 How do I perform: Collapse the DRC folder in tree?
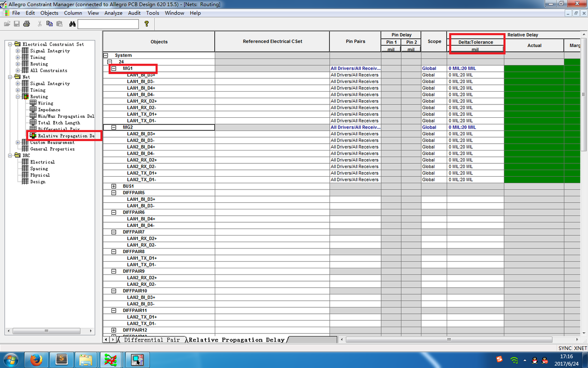tap(10, 155)
